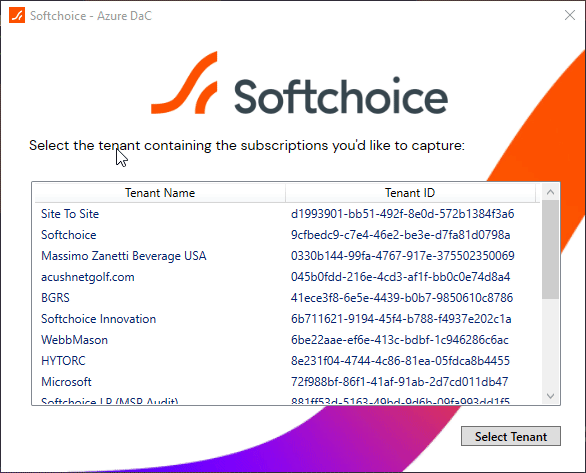Viewport: 586px width, 473px height.
Task: Close the Azure DaC window
Action: tap(570, 15)
